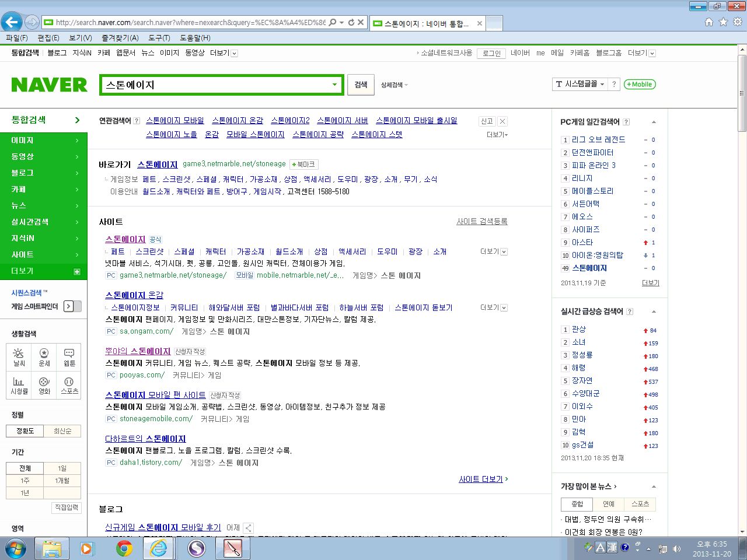Image resolution: width=747 pixels, height=560 pixels.
Task: Select 1주 period option
Action: point(25,481)
